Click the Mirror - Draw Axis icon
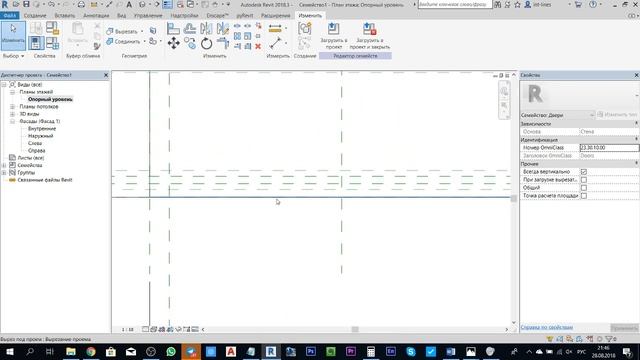The image size is (640, 360). click(x=223, y=29)
